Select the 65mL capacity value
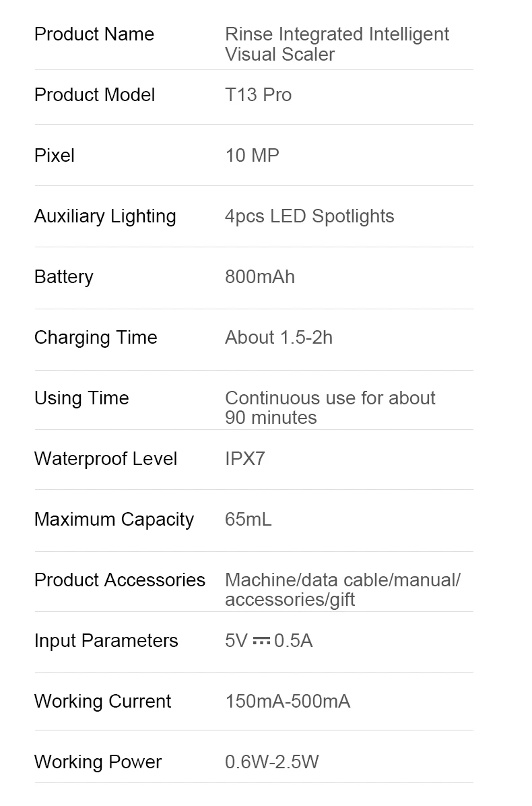 click(248, 520)
